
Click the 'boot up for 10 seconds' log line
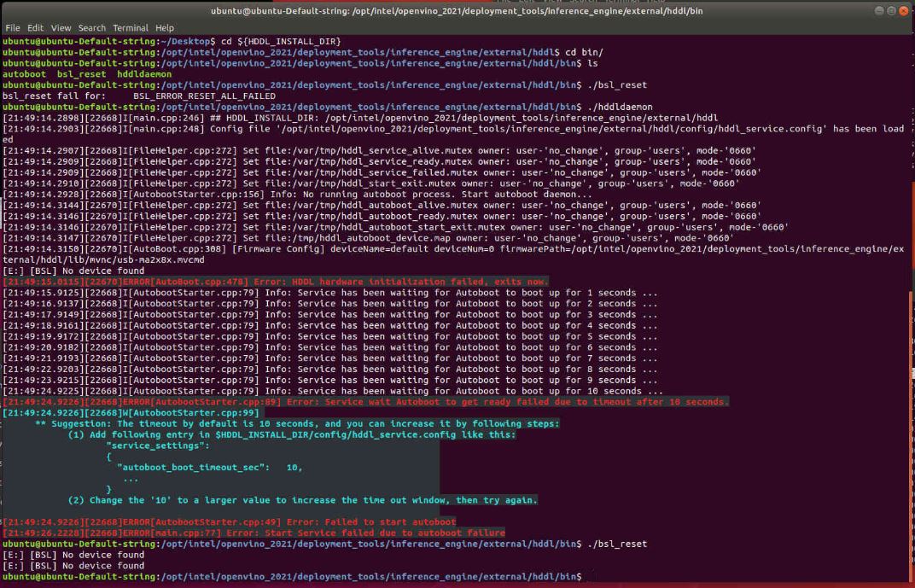(333, 391)
